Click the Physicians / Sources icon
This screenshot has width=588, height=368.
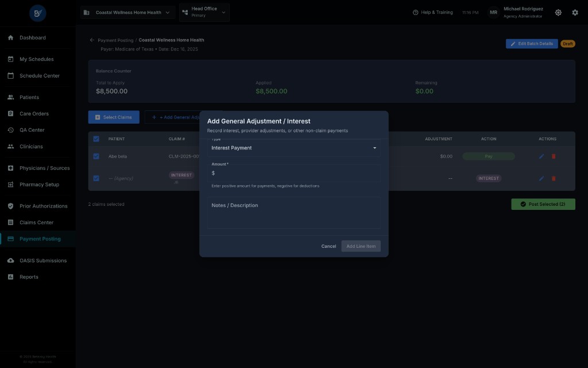[10, 168]
